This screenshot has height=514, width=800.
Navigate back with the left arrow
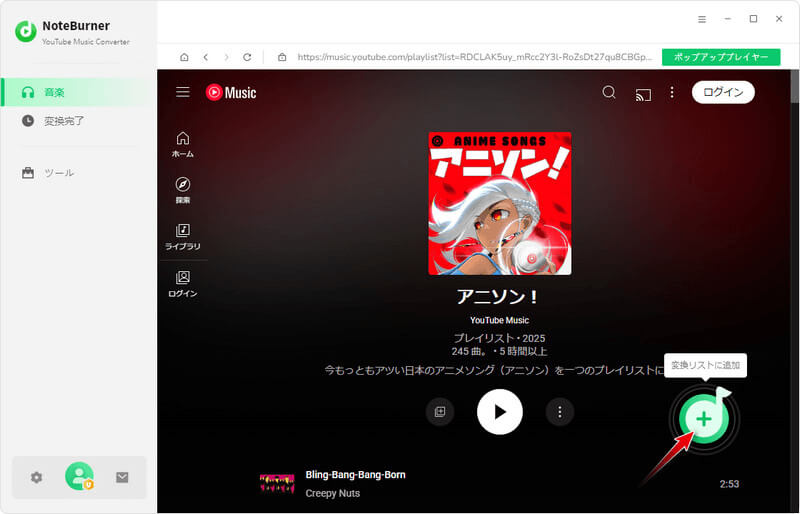(206, 57)
